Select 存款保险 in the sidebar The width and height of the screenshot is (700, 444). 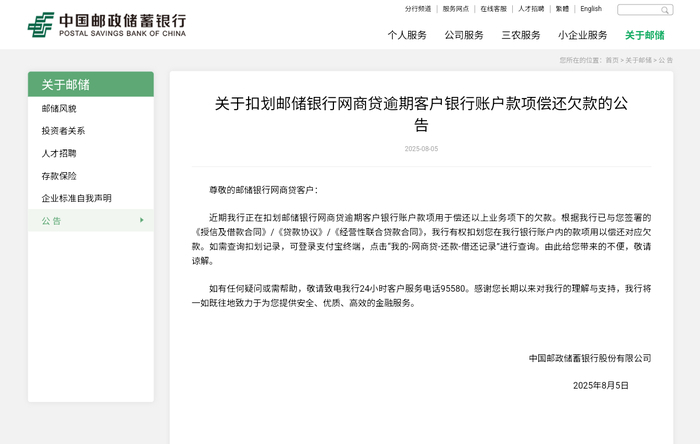pos(59,176)
